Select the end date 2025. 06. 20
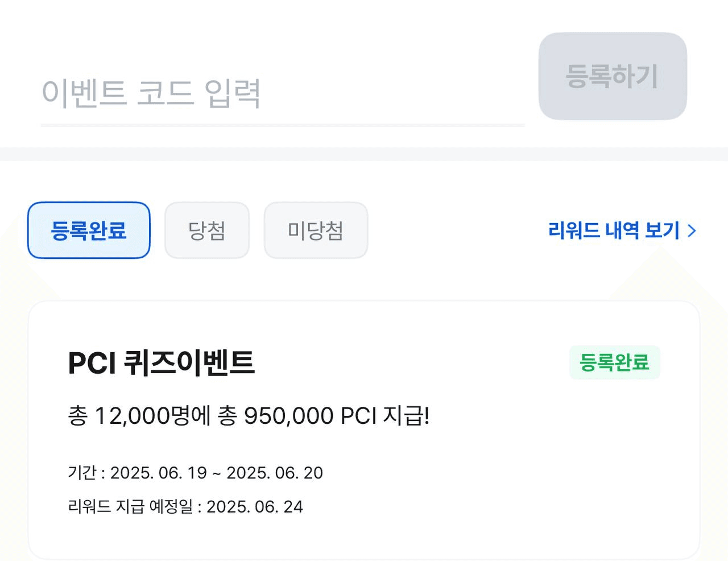The image size is (728, 561). [x=275, y=473]
